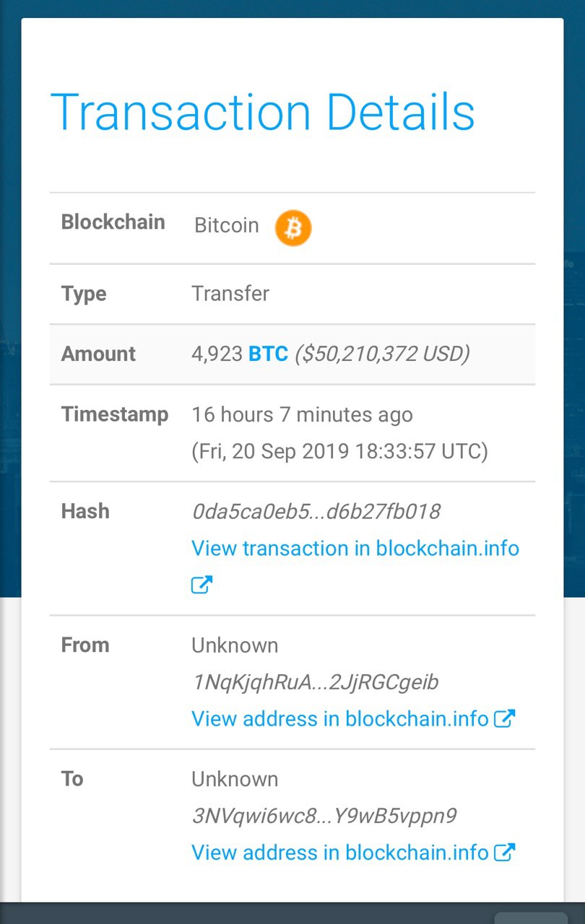
Task: Click the Transaction Details heading
Action: tap(263, 112)
